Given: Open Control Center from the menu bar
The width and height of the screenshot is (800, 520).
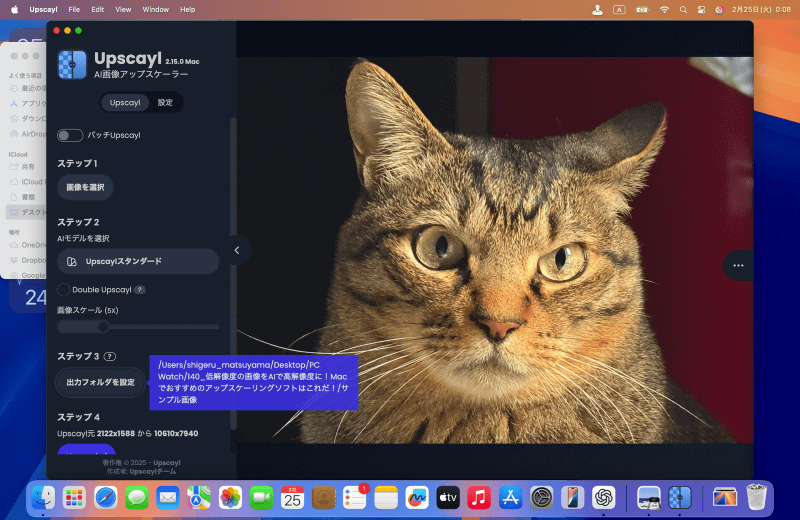Looking at the screenshot, I should coord(702,9).
